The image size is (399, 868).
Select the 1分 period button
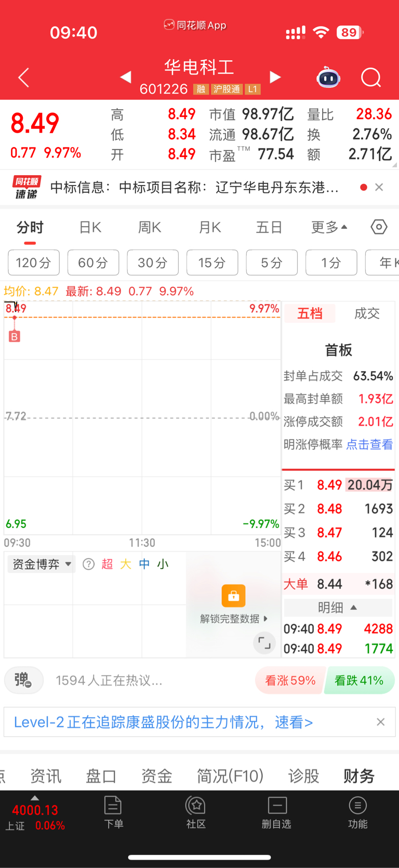tap(331, 262)
